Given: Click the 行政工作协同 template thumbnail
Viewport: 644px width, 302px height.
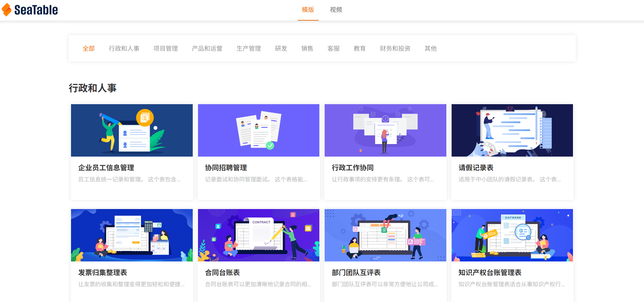Looking at the screenshot, I should (x=385, y=130).
